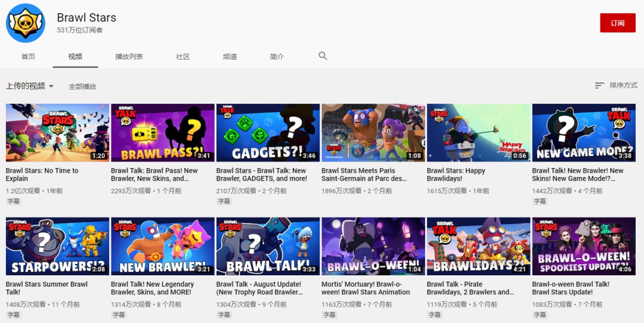Play the NEW GAME MODE? thumbnail
Image resolution: width=644 pixels, height=323 pixels.
pos(584,132)
